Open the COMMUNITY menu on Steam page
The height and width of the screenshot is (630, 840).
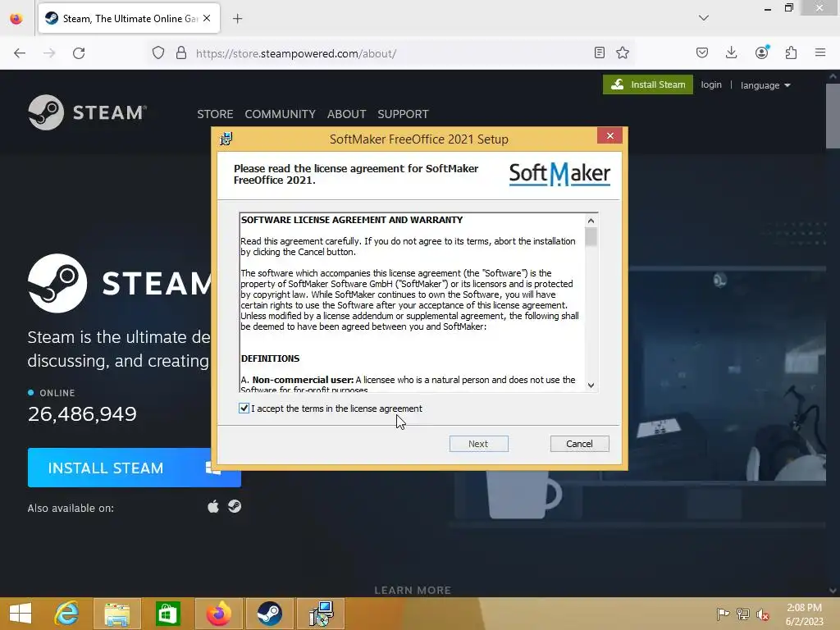(281, 114)
